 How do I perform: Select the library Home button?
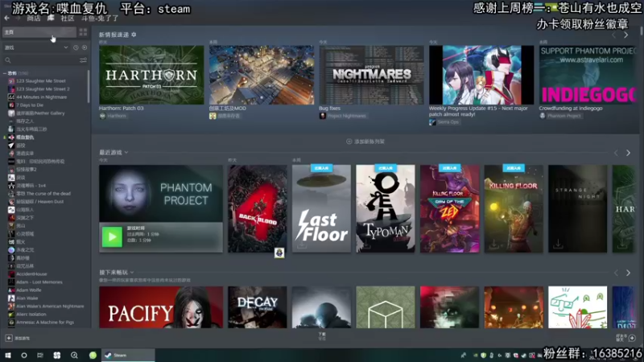(x=39, y=32)
